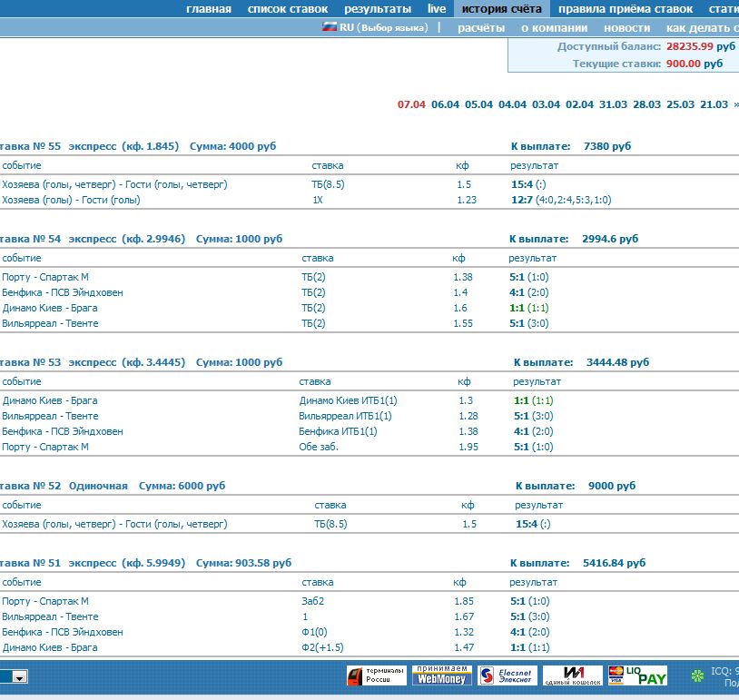Click Вильярреал - Твенте in bet 51
Screen dimensions: 739x700
[x=50, y=616]
